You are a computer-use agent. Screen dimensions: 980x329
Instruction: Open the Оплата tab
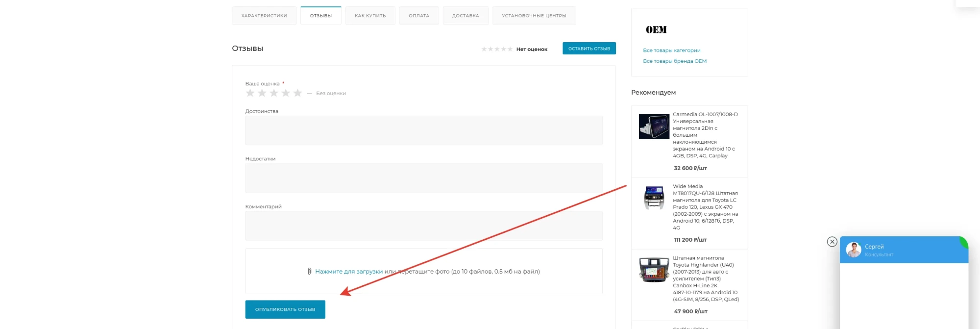tap(418, 16)
